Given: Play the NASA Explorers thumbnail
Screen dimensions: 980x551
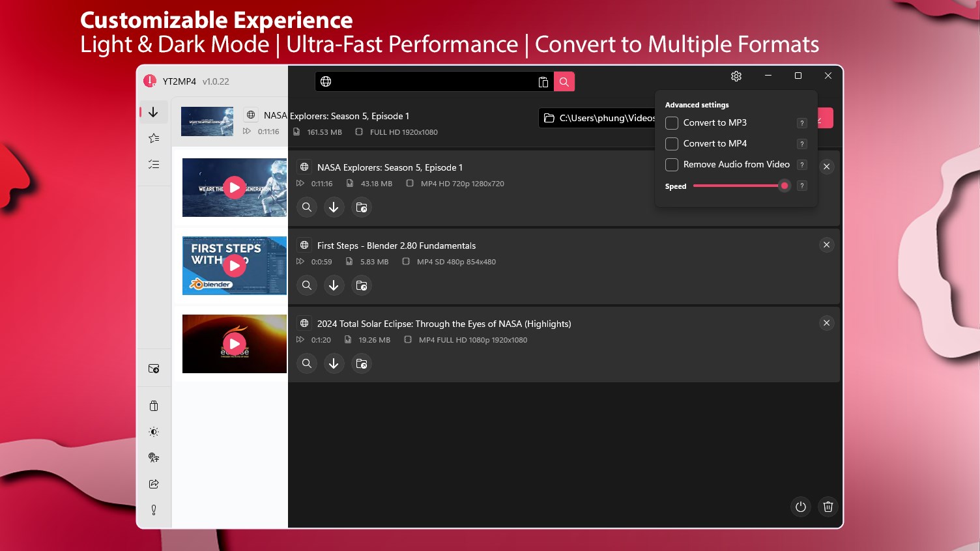Looking at the screenshot, I should pos(235,188).
